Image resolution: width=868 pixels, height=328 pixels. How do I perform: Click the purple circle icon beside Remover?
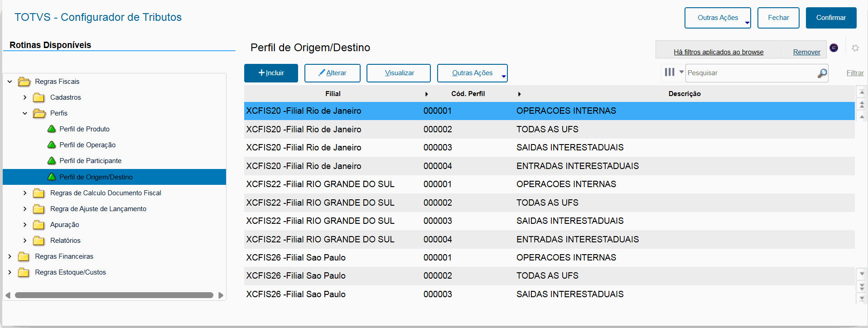coord(834,48)
